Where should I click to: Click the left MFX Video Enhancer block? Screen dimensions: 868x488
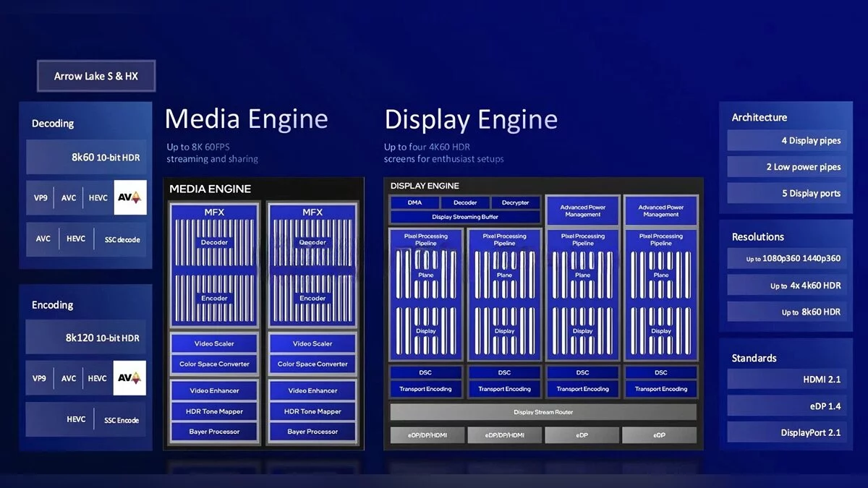pyautogui.click(x=214, y=390)
